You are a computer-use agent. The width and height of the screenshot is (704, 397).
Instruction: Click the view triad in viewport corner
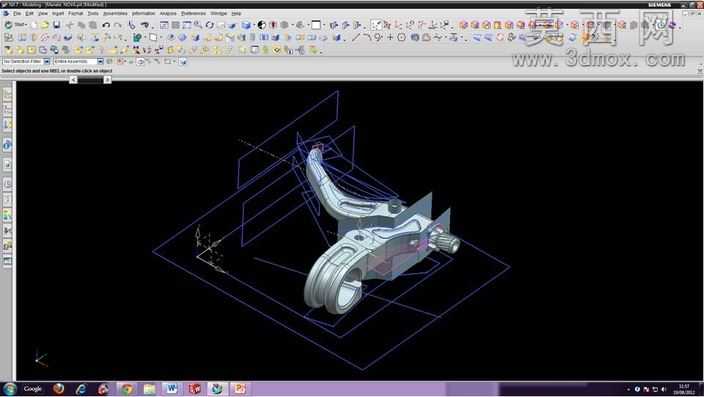[x=40, y=359]
